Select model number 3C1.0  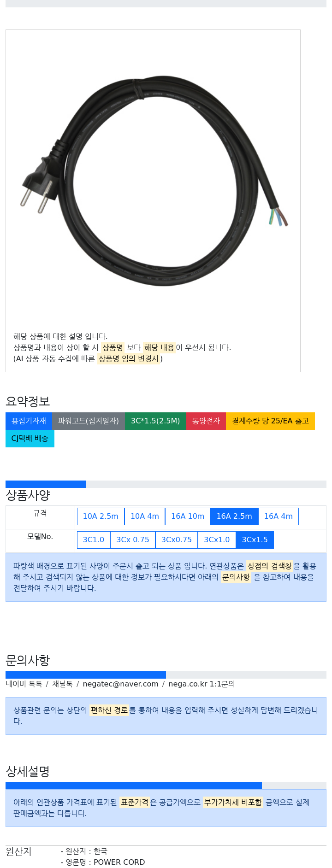[x=94, y=540]
